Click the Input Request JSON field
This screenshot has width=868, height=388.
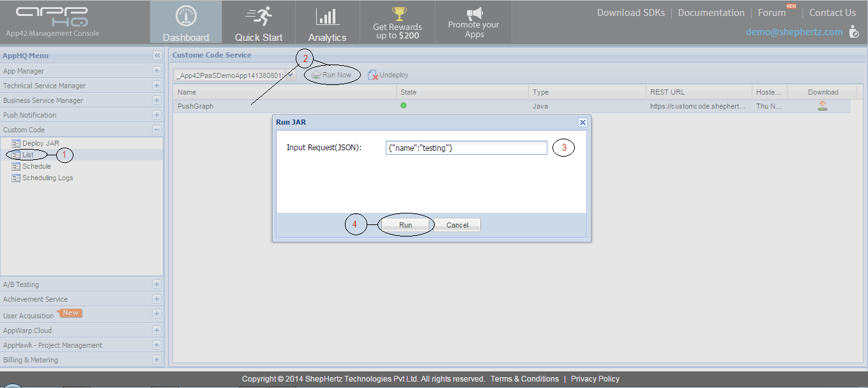coord(466,148)
